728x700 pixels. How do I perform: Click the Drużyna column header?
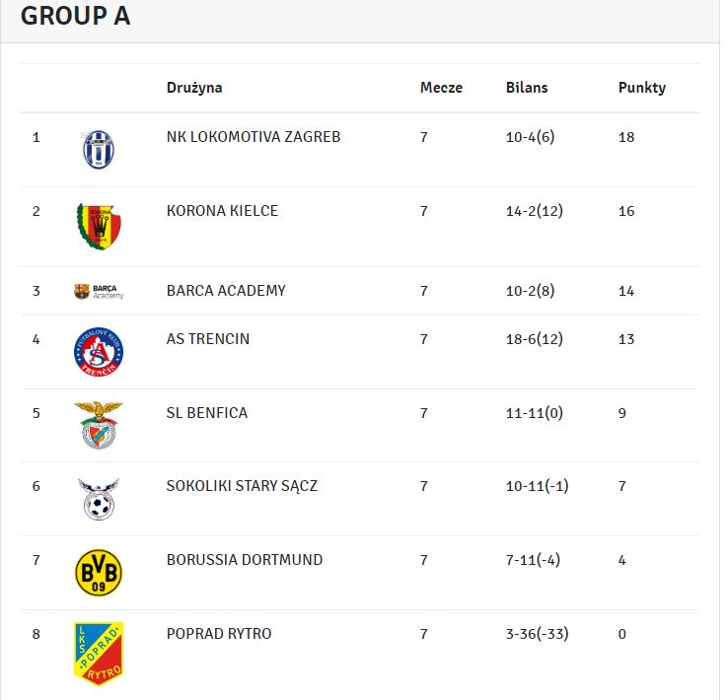tap(194, 88)
